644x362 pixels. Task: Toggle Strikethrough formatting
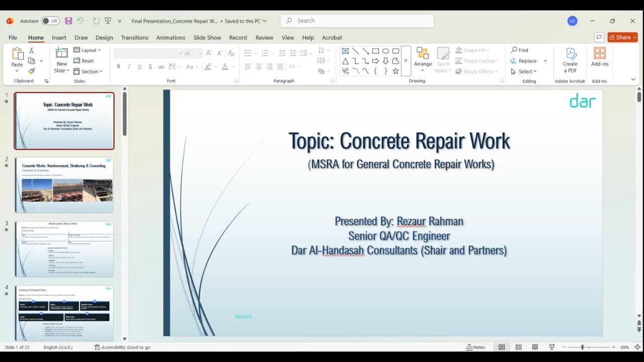(161, 66)
